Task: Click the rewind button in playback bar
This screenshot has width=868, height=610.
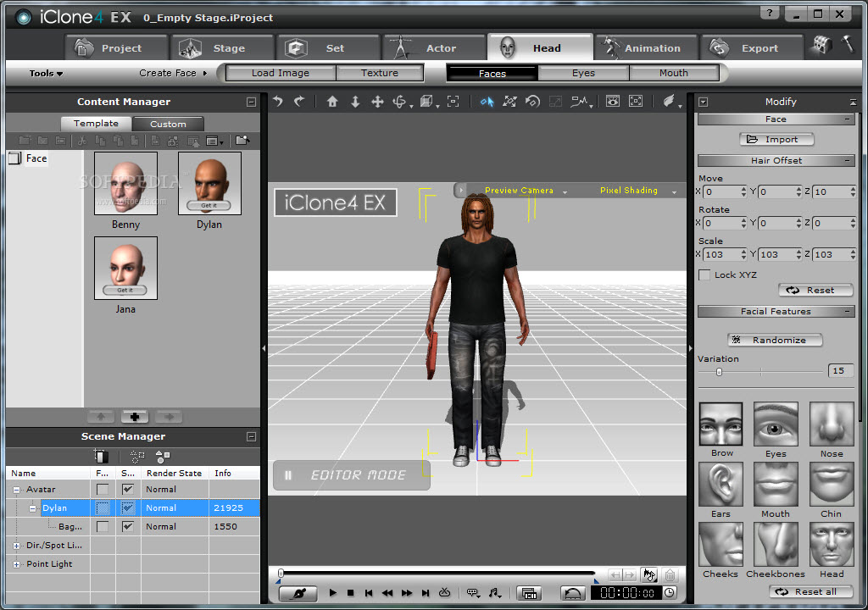Action: click(387, 593)
